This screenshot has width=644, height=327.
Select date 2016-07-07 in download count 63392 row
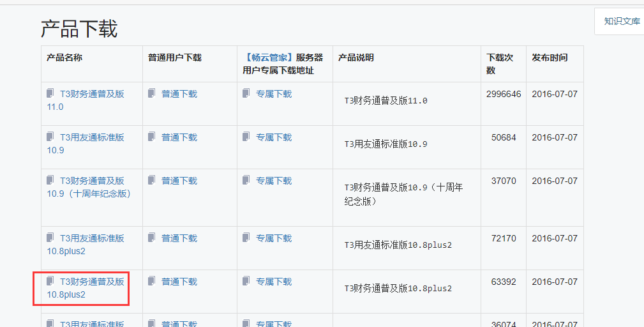click(x=555, y=282)
